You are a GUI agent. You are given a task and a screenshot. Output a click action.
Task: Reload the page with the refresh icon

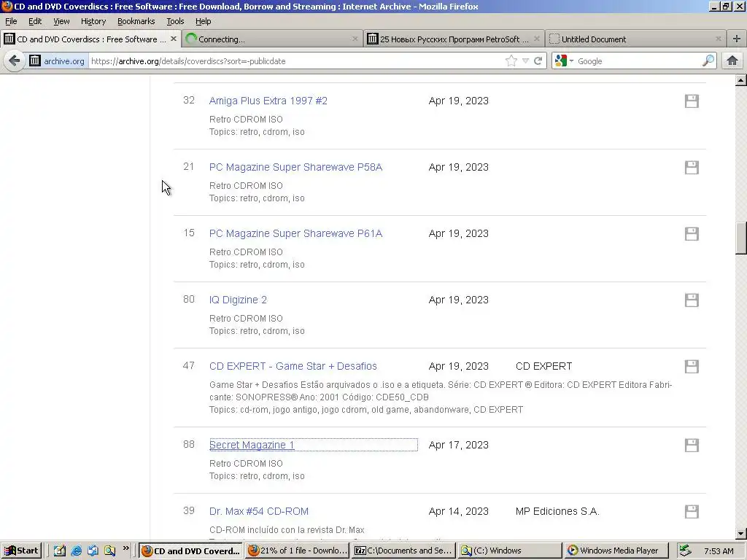[x=538, y=61]
